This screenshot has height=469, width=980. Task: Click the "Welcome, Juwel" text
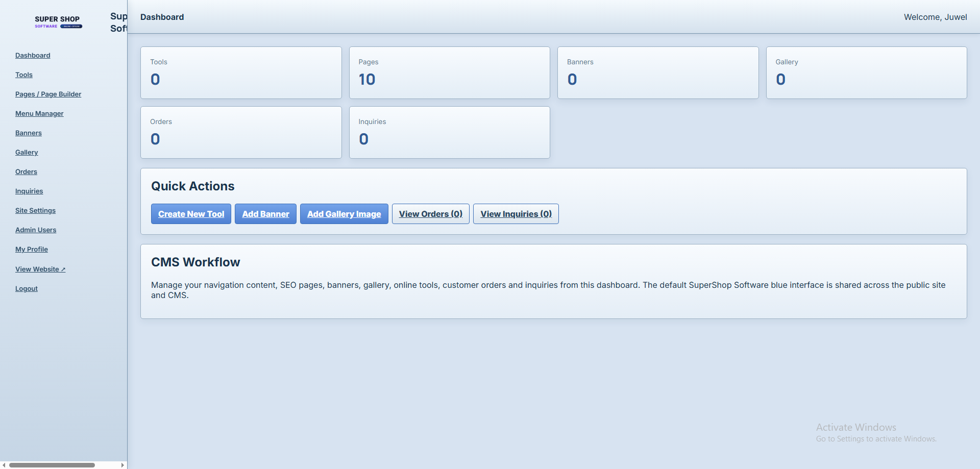[936, 17]
